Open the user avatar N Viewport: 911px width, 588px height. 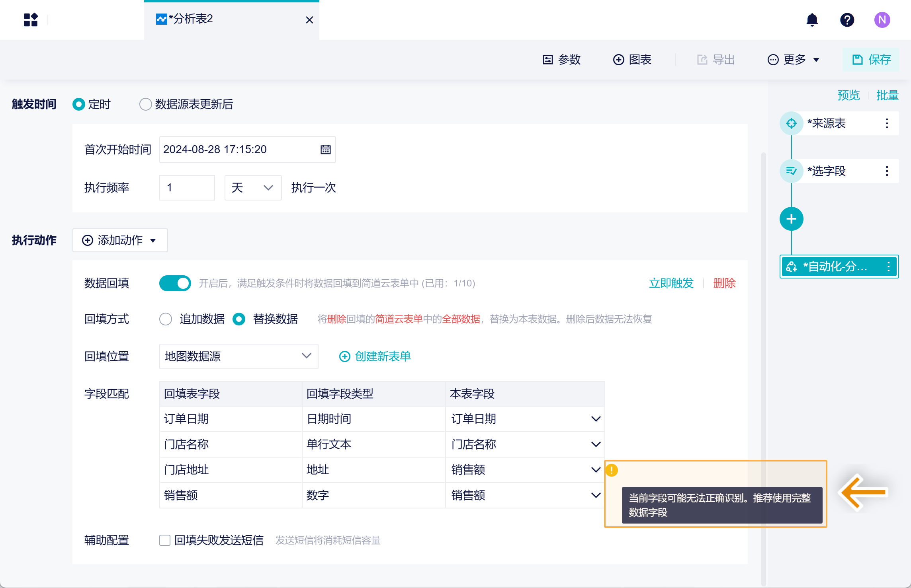pos(882,19)
